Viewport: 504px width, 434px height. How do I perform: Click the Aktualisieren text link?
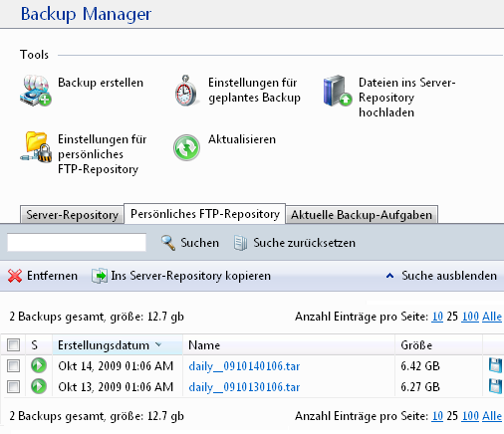242,139
